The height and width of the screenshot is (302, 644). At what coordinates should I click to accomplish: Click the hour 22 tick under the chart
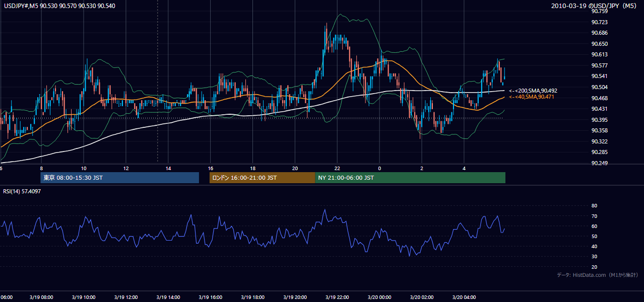tap(338, 169)
